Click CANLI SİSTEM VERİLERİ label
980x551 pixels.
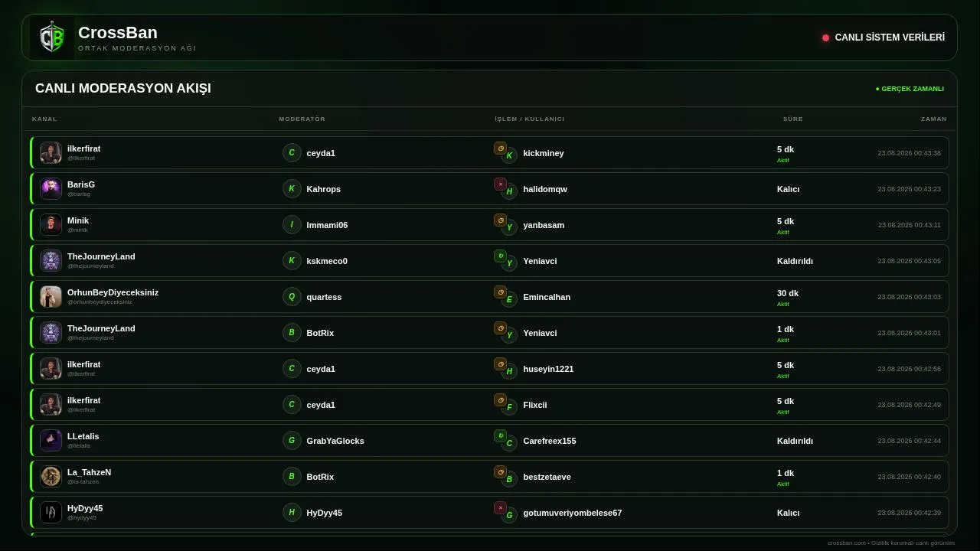(890, 37)
